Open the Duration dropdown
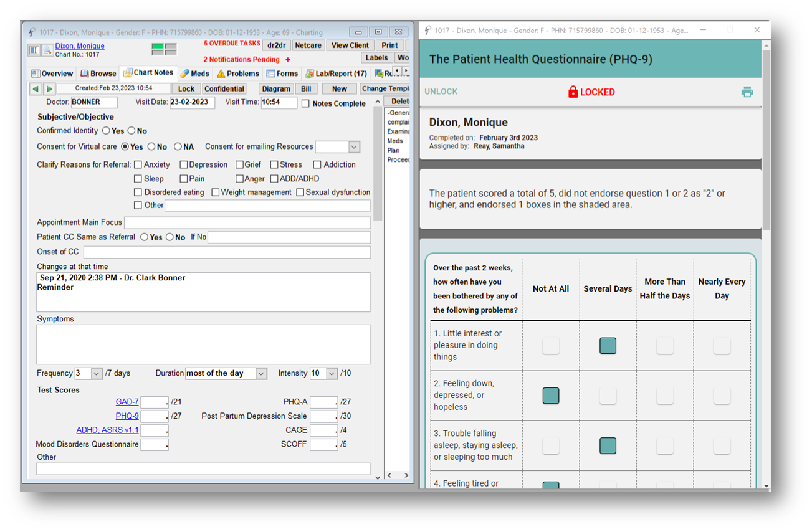Image resolution: width=812 pixels, height=532 pixels. pyautogui.click(x=261, y=374)
